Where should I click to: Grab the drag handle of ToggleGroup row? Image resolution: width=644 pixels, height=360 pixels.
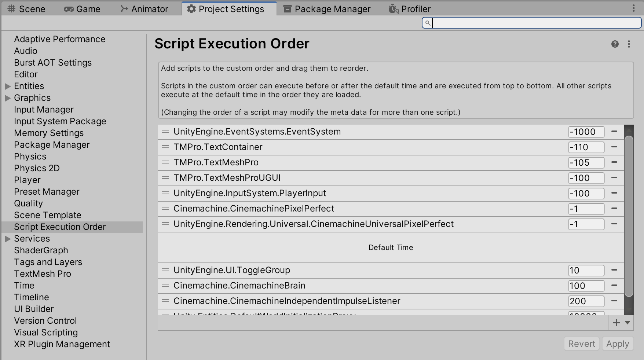[x=165, y=270]
